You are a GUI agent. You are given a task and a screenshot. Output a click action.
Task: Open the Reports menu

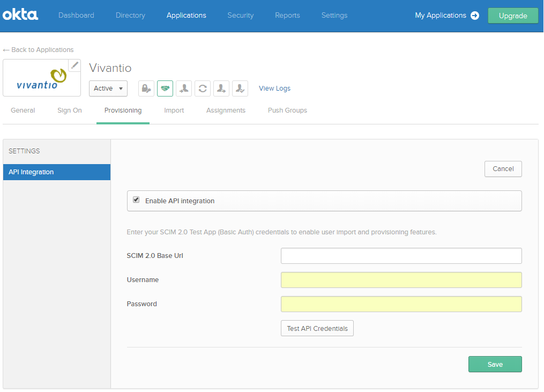(x=287, y=15)
